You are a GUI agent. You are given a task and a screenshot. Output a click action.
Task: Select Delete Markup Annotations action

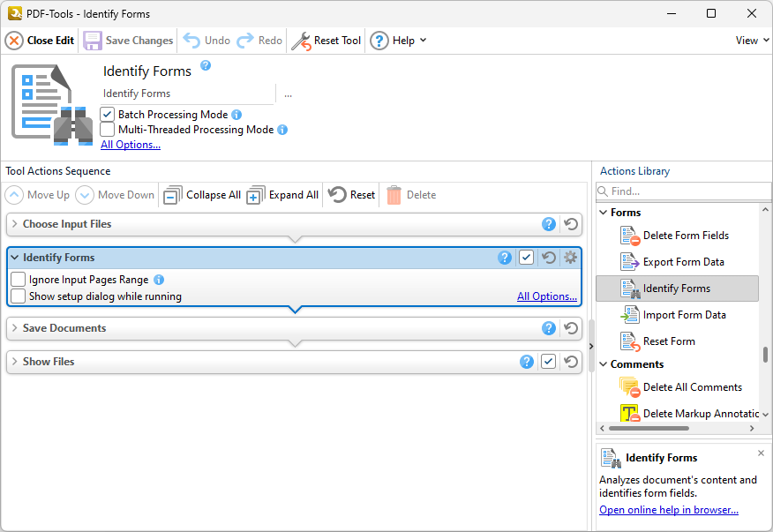click(x=677, y=414)
